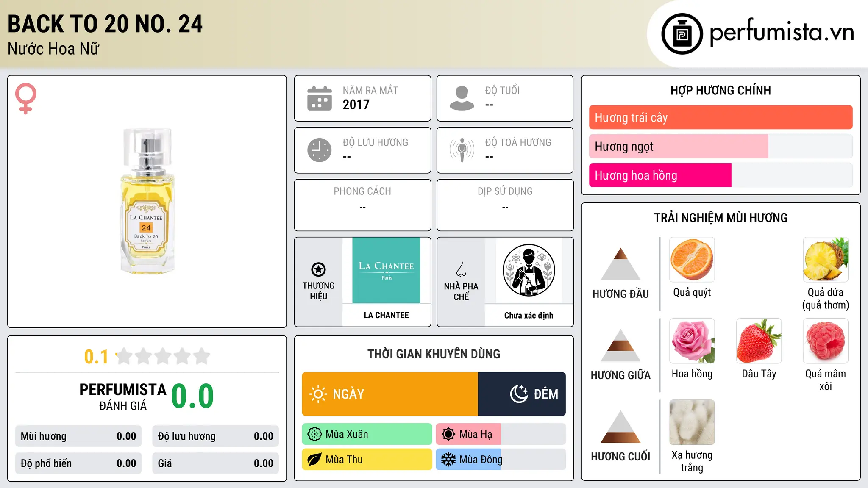The height and width of the screenshot is (488, 868).
Task: Click the Nước Hoa Nữ subtitle
Action: pyautogui.click(x=53, y=49)
